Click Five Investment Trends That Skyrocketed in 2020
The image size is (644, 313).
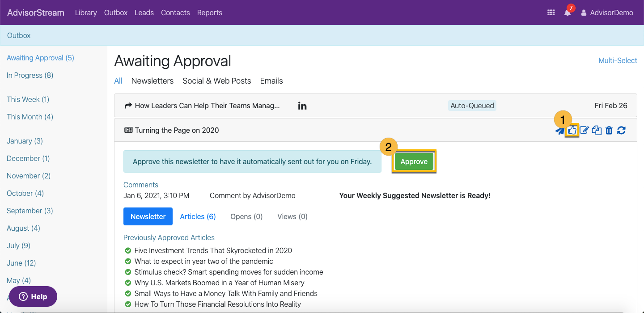point(213,250)
